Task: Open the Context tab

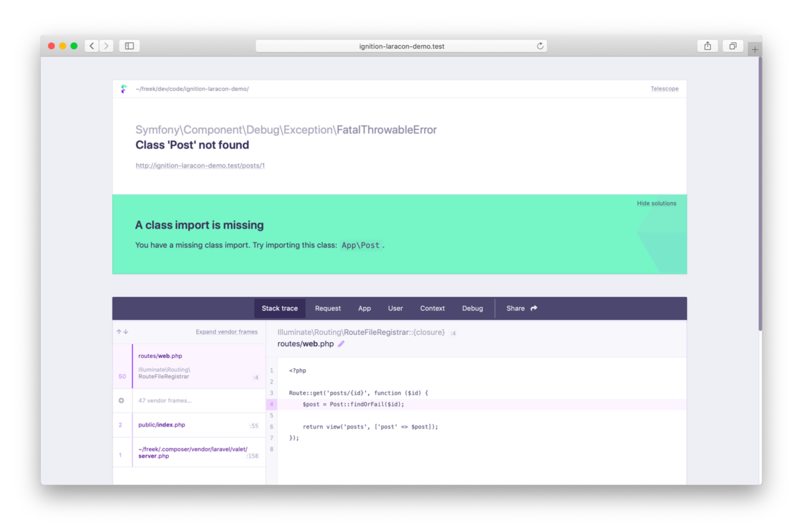Action: tap(432, 308)
